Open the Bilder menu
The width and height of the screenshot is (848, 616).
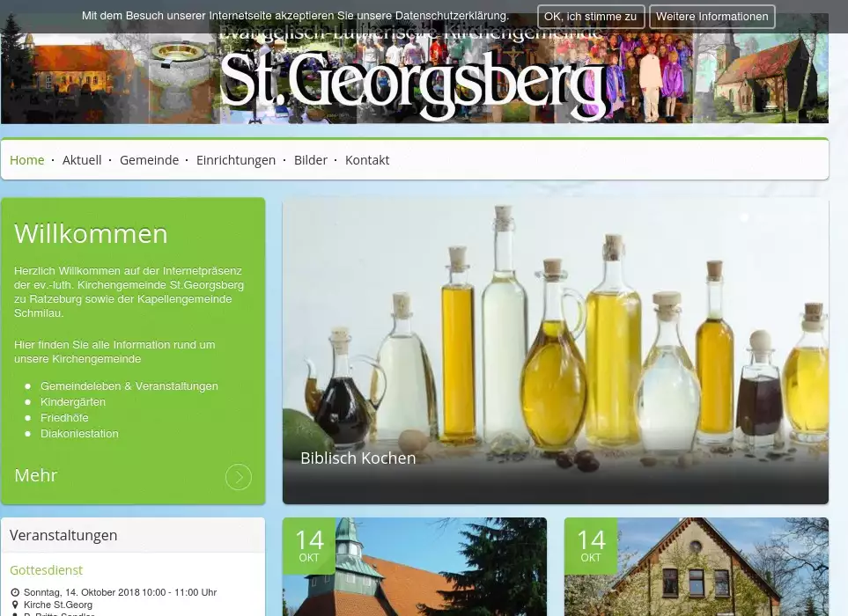(x=310, y=160)
